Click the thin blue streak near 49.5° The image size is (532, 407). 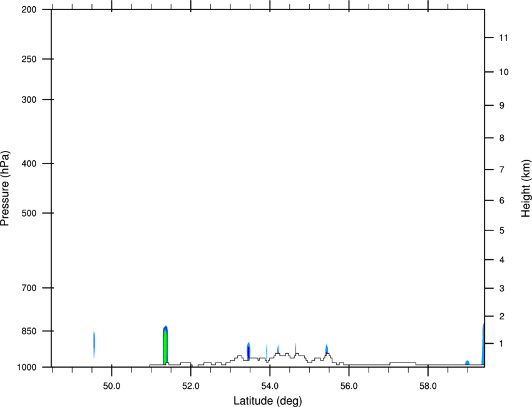click(94, 344)
